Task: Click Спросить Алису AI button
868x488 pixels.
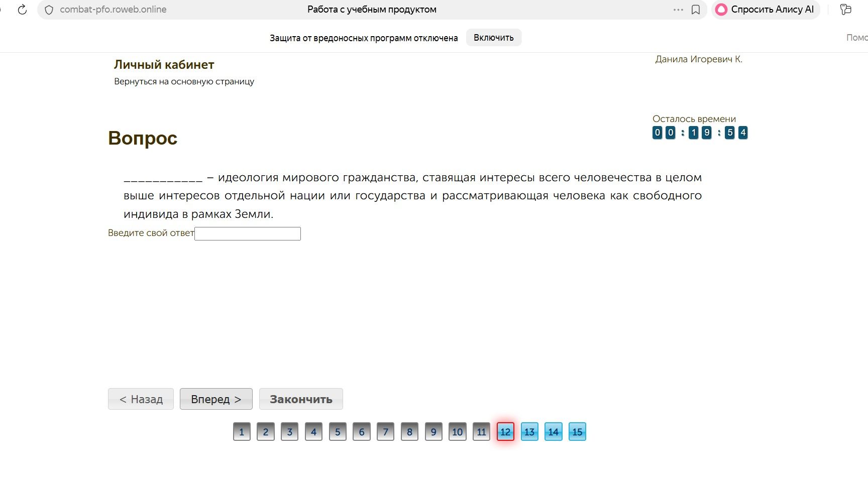Action: tap(766, 10)
